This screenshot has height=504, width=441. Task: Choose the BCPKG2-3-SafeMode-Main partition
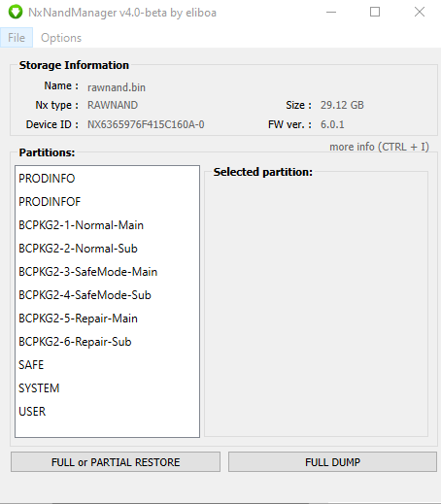[107, 272]
